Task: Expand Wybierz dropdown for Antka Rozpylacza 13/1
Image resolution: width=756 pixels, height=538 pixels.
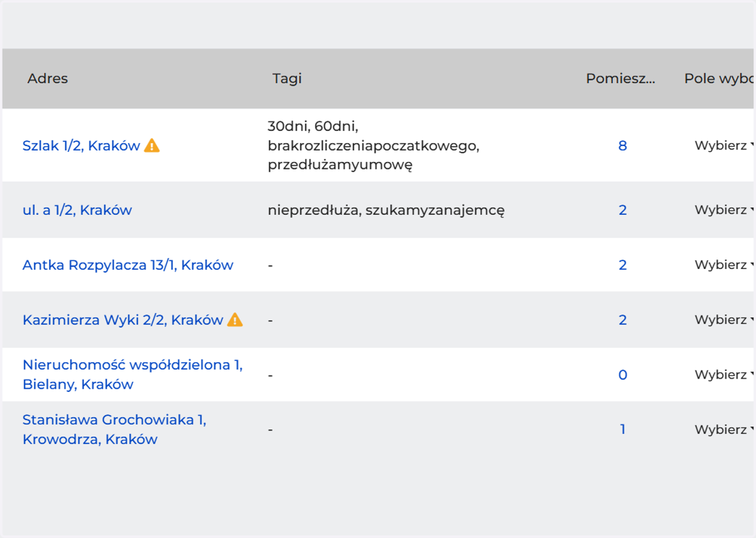Action: pos(724,265)
